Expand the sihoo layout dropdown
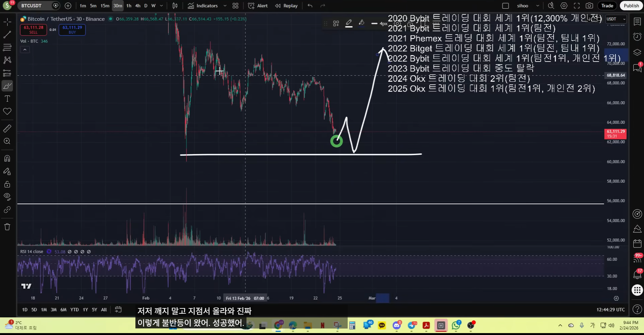 point(537,6)
